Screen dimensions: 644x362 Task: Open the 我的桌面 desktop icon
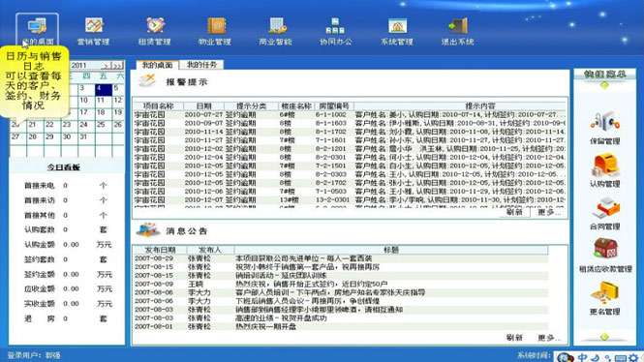(38, 30)
